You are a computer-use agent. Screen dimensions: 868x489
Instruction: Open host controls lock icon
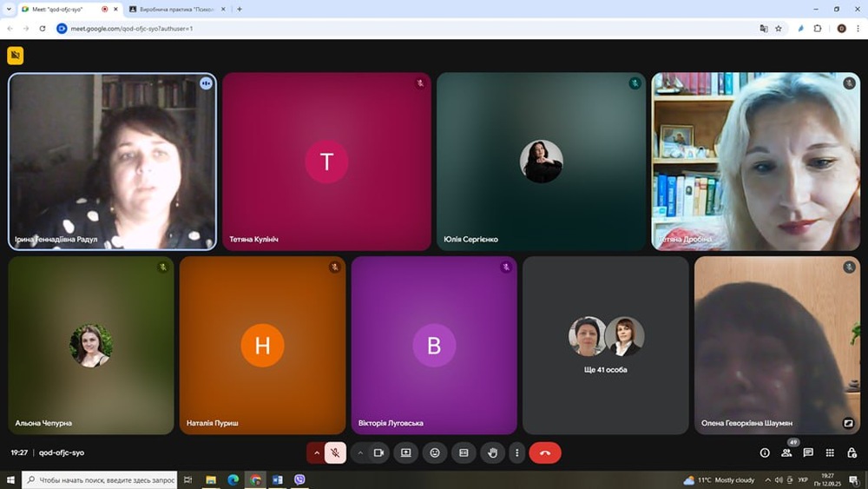852,453
